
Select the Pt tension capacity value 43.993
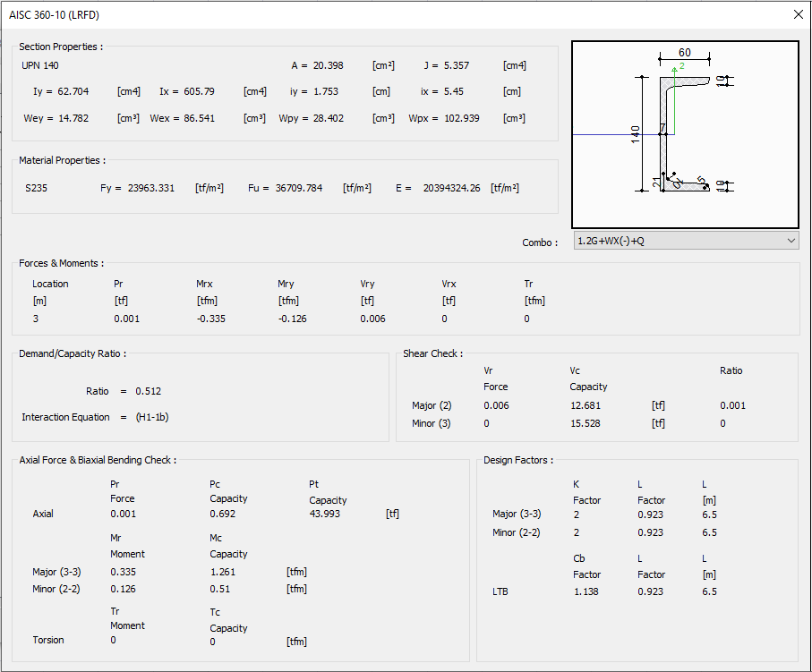click(324, 514)
